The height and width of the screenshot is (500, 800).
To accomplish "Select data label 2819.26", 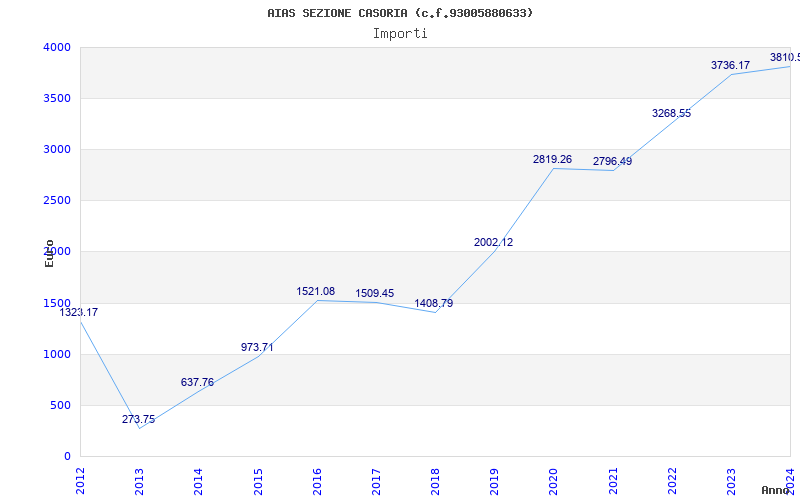I will pyautogui.click(x=553, y=159).
